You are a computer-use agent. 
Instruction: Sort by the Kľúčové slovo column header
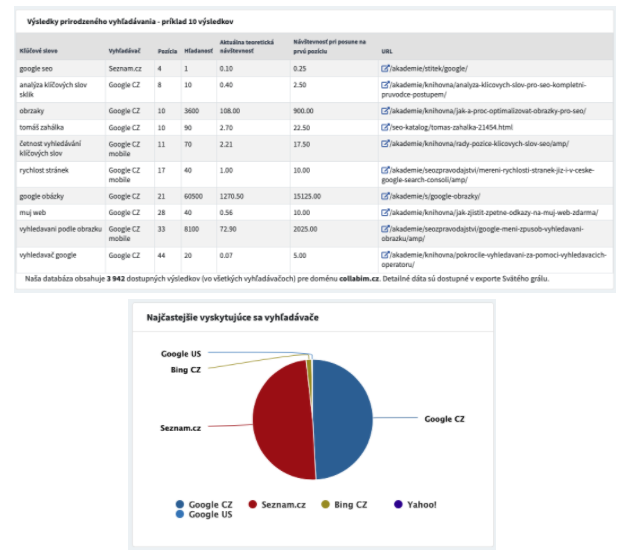38,51
